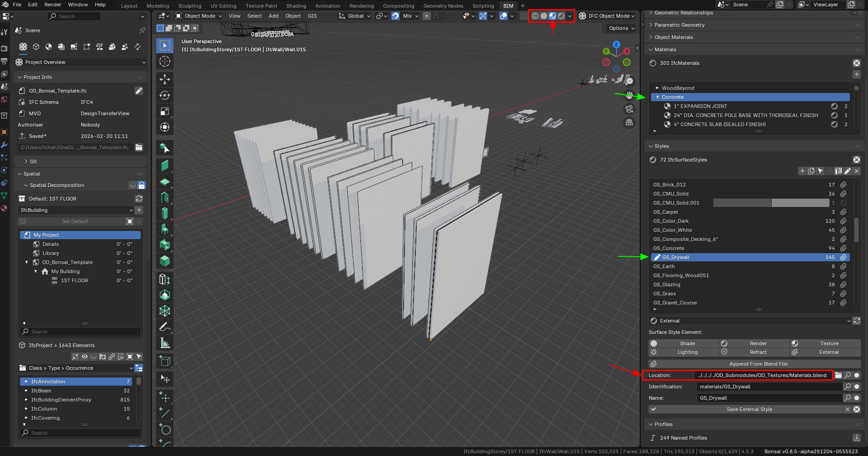The width and height of the screenshot is (868, 456).
Task: Activate the 3D Cursor tool
Action: tap(164, 61)
